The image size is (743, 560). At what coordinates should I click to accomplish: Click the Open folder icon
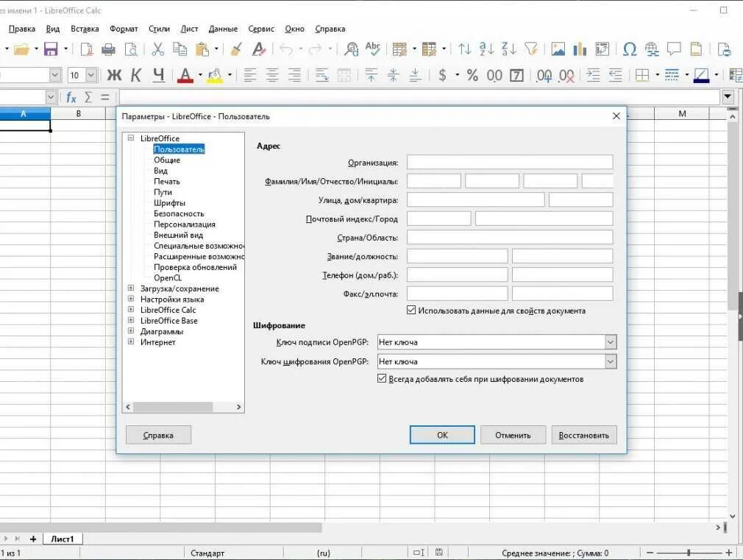21,49
